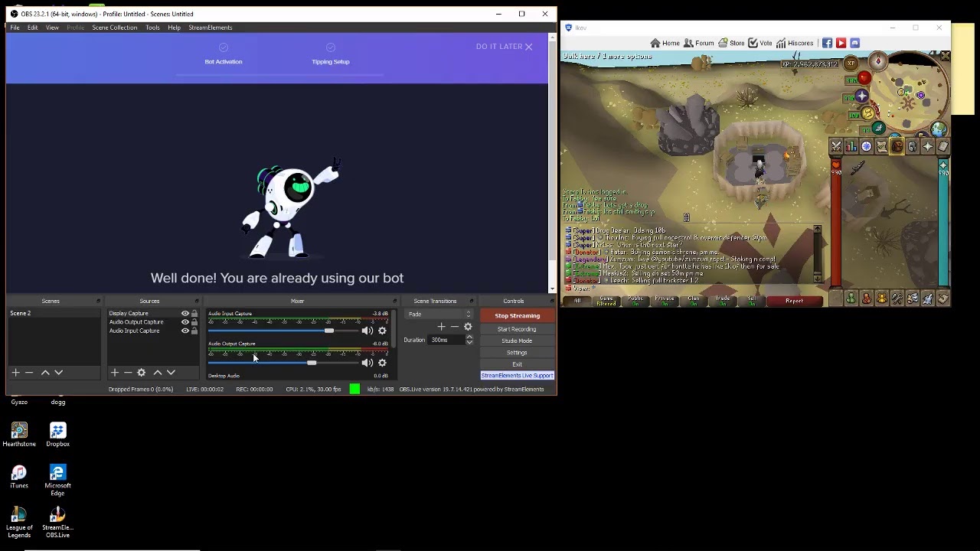This screenshot has width=980, height=551.
Task: Click the Start Recording button
Action: pos(517,329)
